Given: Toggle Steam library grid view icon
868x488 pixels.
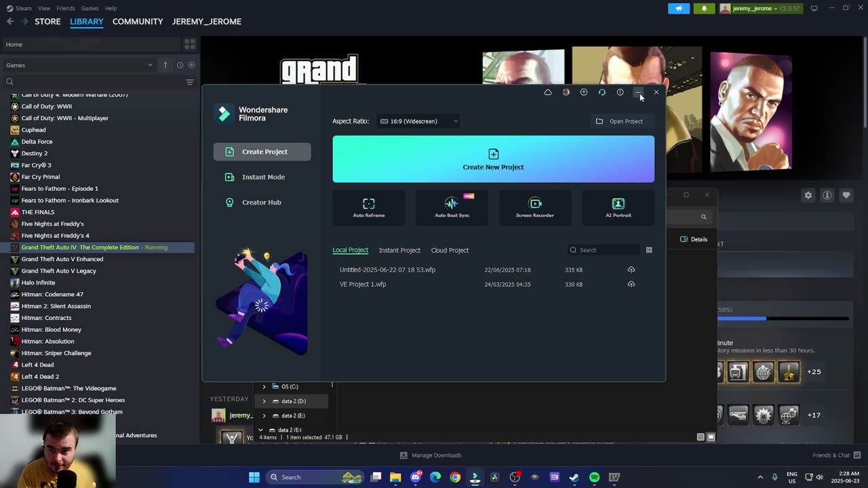Looking at the screenshot, I should pos(190,44).
